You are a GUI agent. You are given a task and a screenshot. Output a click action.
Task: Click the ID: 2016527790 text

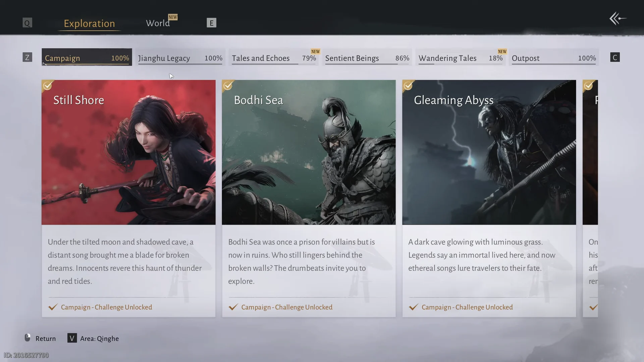pyautogui.click(x=26, y=355)
